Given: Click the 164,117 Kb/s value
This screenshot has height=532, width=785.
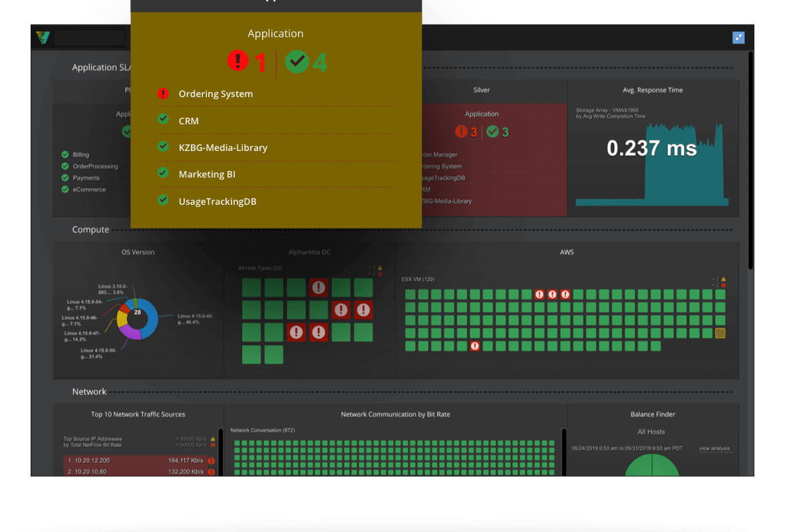Looking at the screenshot, I should [185, 460].
